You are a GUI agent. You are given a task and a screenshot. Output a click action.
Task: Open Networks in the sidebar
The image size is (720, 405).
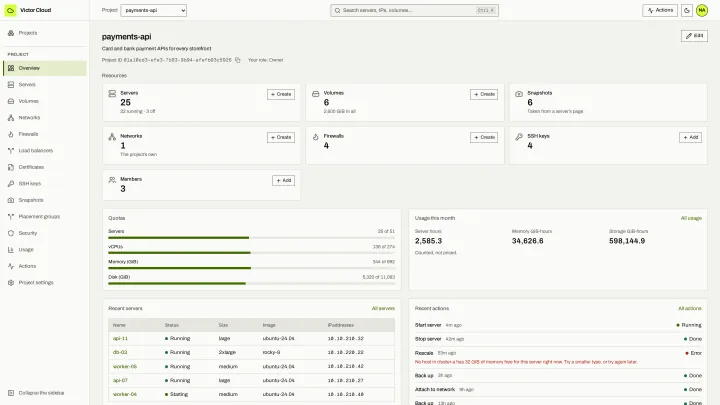point(45,118)
